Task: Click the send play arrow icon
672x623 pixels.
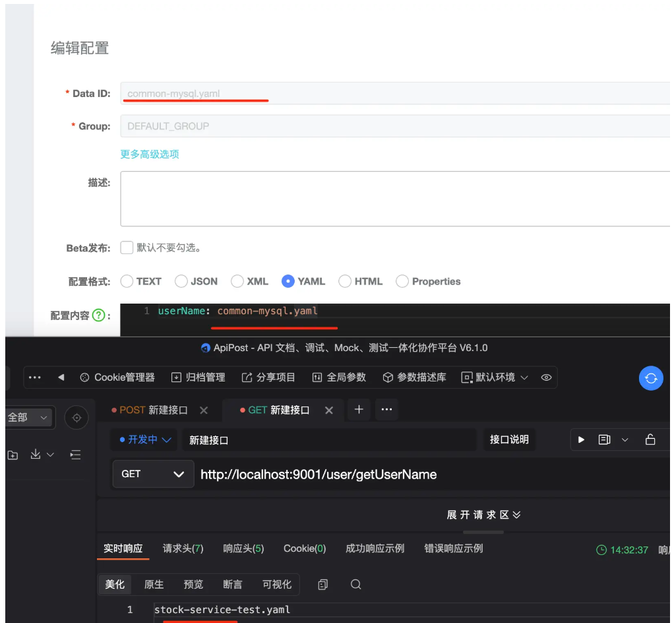Action: pos(581,440)
